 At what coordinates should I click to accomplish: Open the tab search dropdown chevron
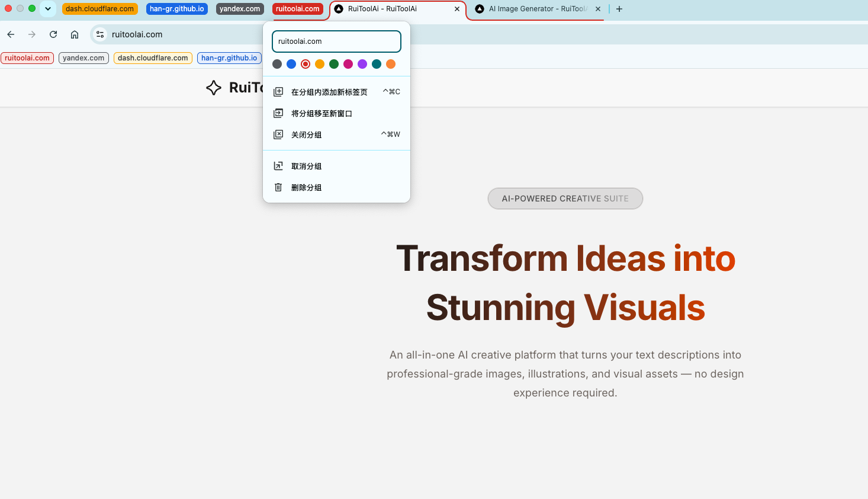tap(48, 9)
